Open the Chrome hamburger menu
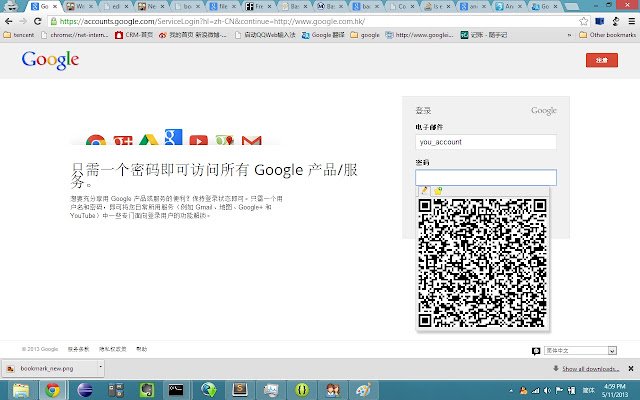This screenshot has height=400, width=640. click(x=631, y=21)
